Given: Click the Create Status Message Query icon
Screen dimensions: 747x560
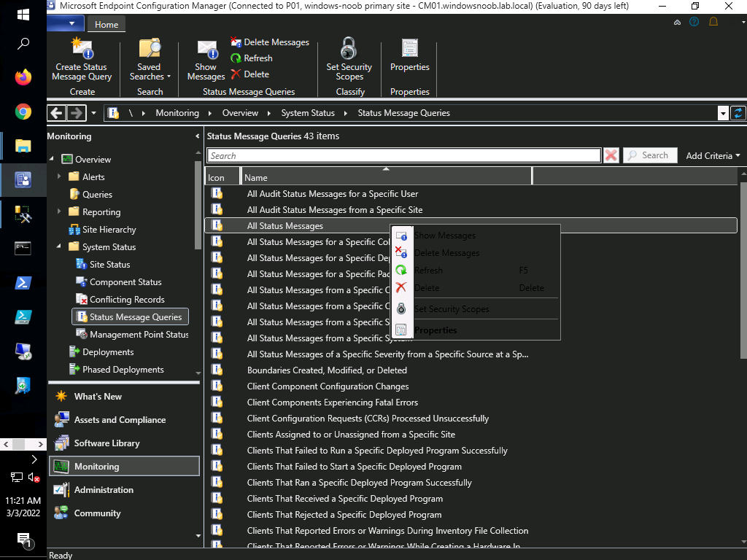Looking at the screenshot, I should tap(82, 48).
